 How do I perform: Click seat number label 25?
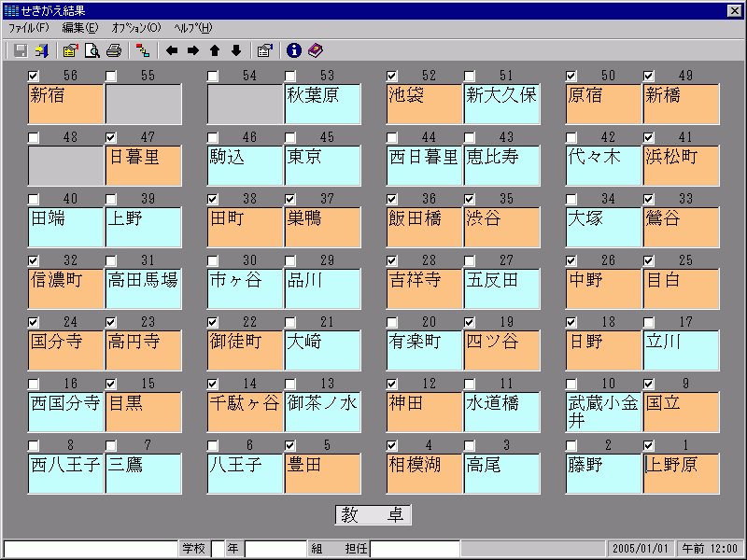(685, 260)
